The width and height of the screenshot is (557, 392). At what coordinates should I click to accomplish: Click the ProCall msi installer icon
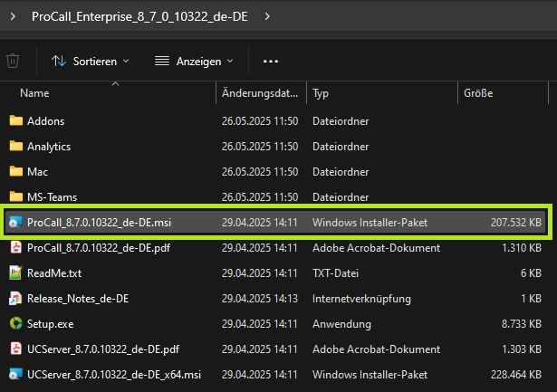coord(15,222)
